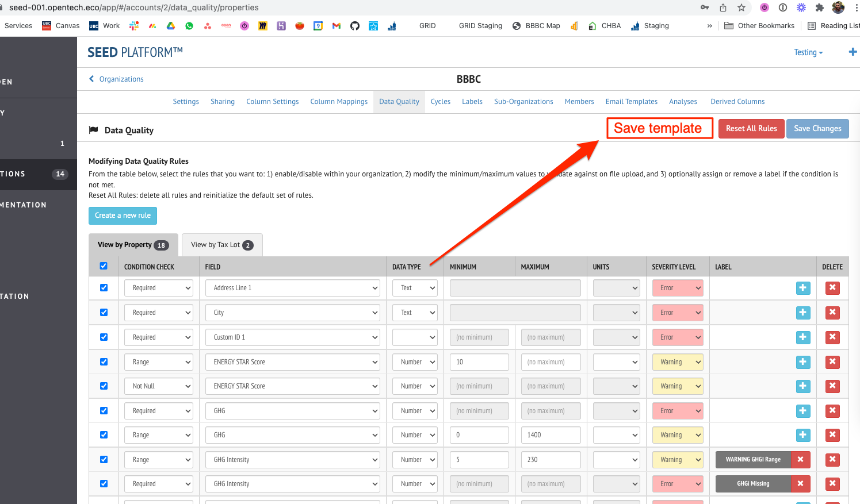The height and width of the screenshot is (504, 860).
Task: Open the Cycles tab
Action: (440, 102)
